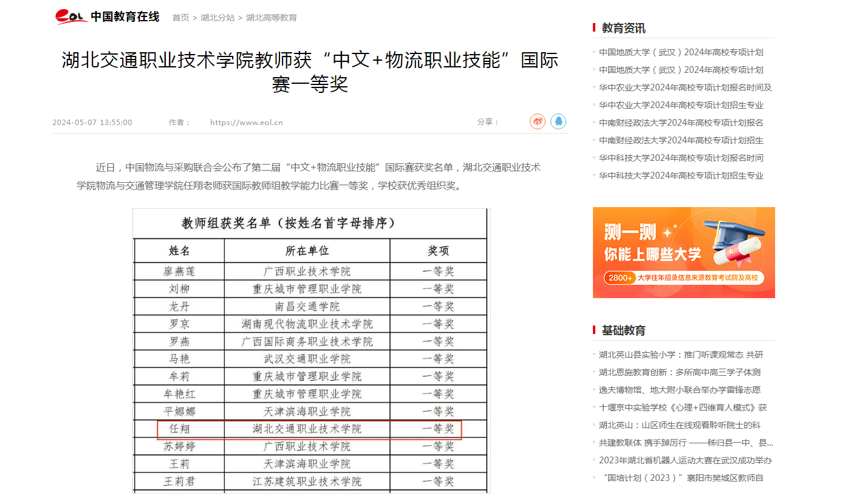Click the 作者： label
The height and width of the screenshot is (504, 845).
pos(179,123)
